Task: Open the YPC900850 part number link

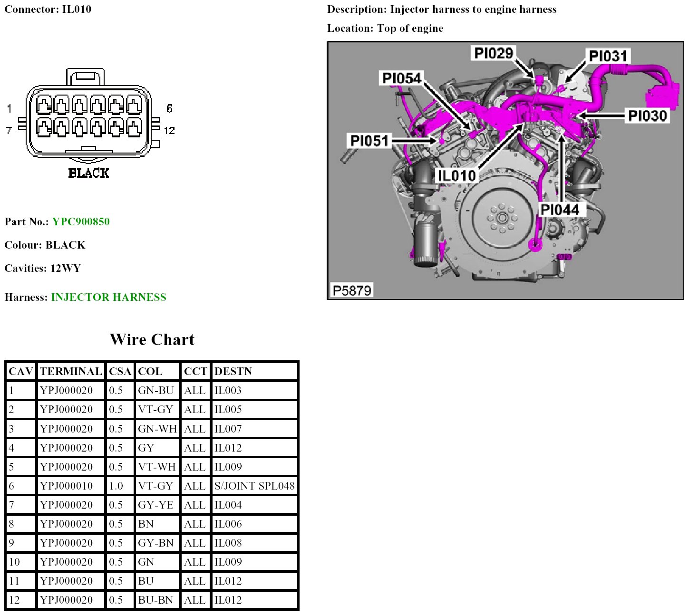Action: coord(81,221)
